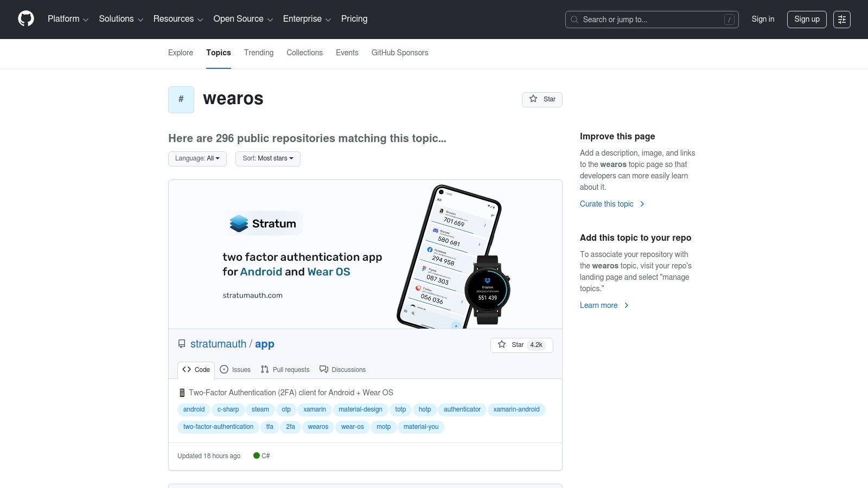Expand the Open Source navigation menu
The image size is (868, 488).
(242, 19)
